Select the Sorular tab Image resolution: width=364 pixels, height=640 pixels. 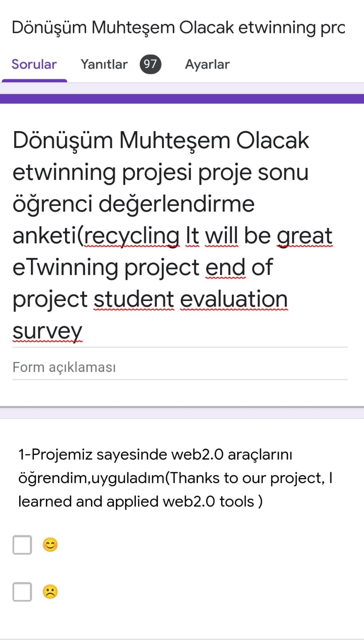(34, 64)
